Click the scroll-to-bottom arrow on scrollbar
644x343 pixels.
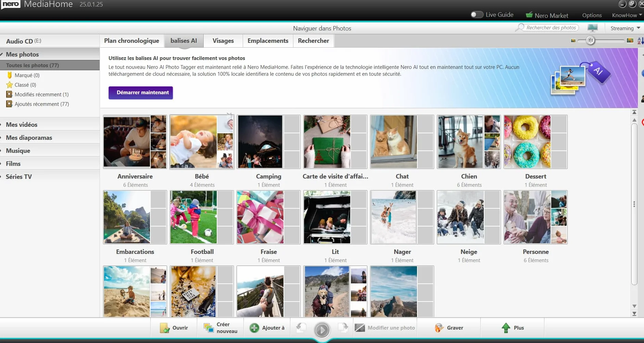[x=634, y=314]
